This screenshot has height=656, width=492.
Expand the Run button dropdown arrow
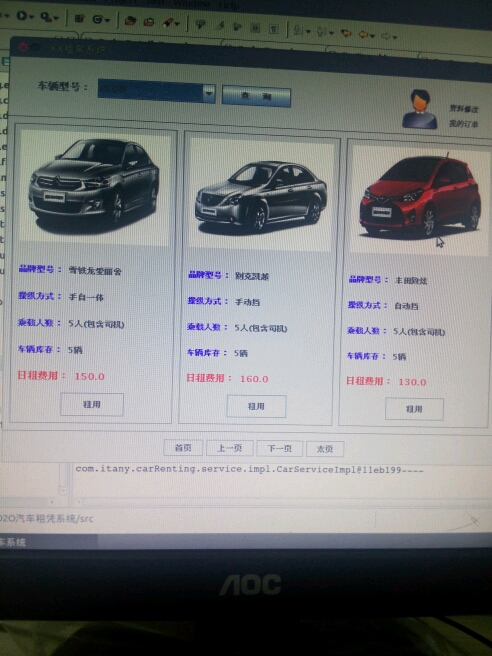pos(32,17)
